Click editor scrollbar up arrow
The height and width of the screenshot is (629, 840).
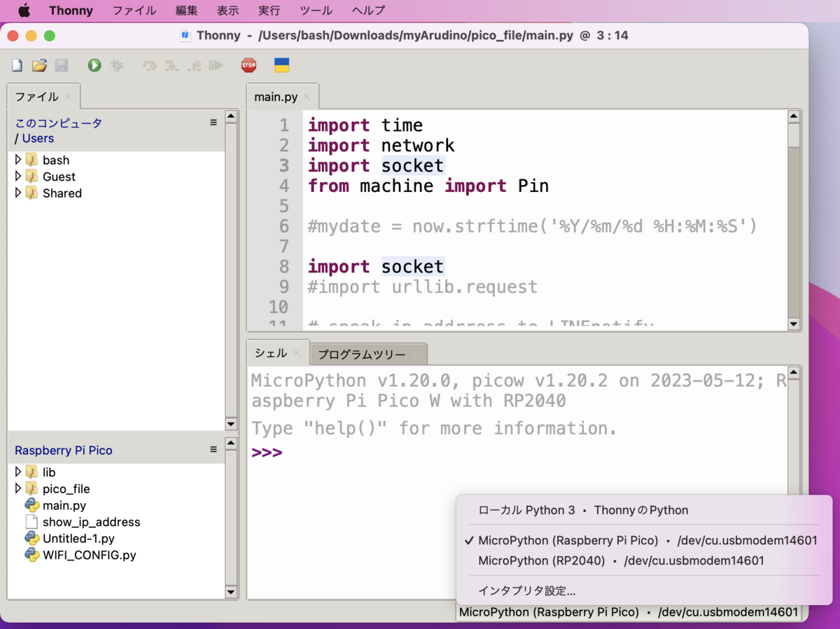tap(794, 117)
